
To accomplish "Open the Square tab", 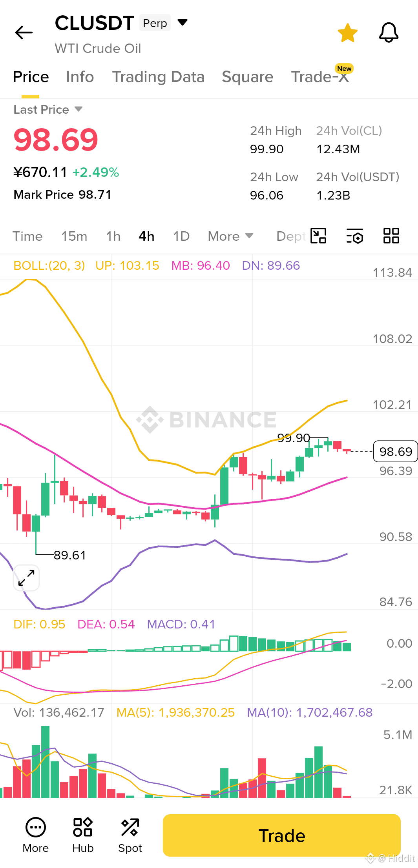I will point(247,77).
